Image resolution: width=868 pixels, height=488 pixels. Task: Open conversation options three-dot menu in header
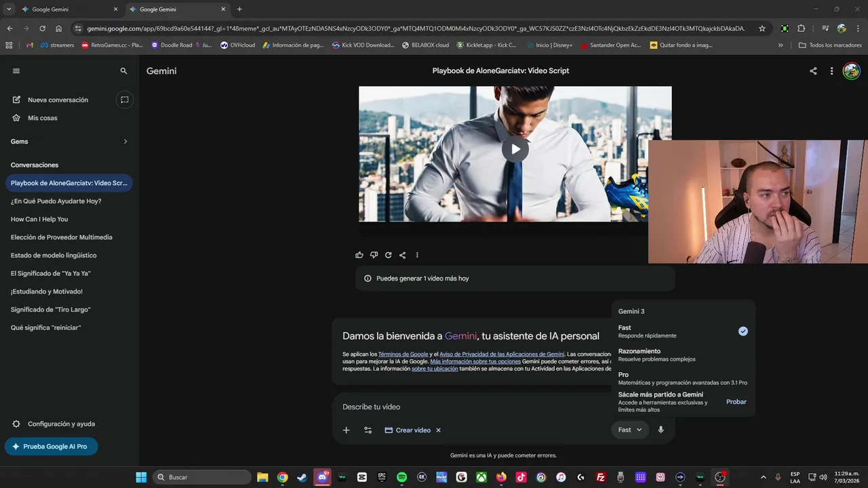click(831, 70)
